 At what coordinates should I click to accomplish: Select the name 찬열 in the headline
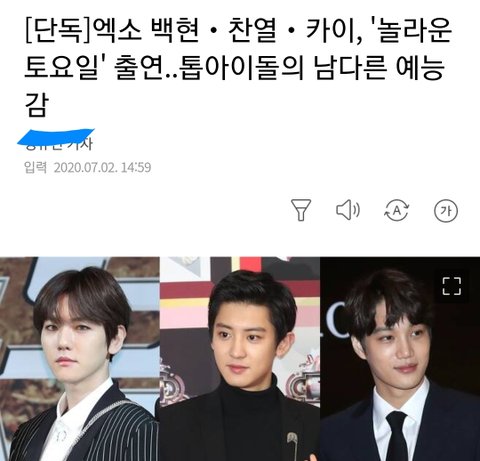point(252,31)
